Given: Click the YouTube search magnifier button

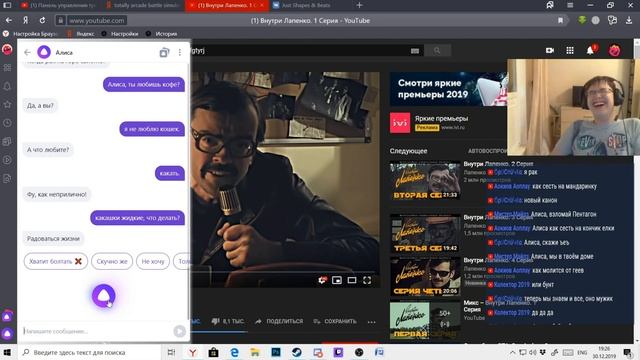Looking at the screenshot, I should click(437, 51).
